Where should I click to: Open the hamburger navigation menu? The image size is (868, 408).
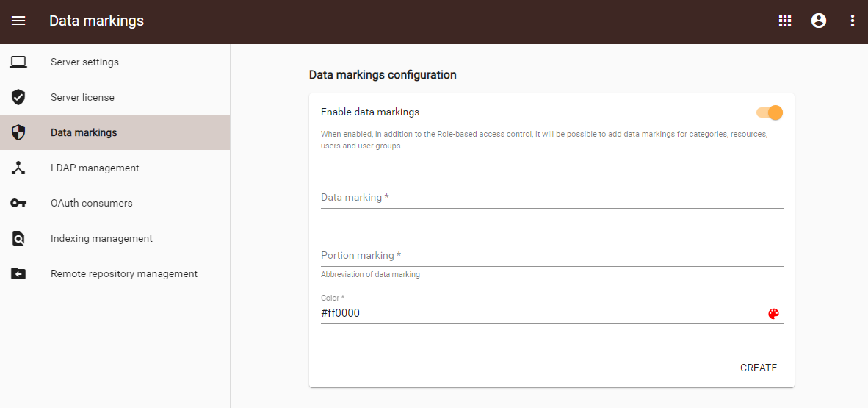(x=18, y=21)
